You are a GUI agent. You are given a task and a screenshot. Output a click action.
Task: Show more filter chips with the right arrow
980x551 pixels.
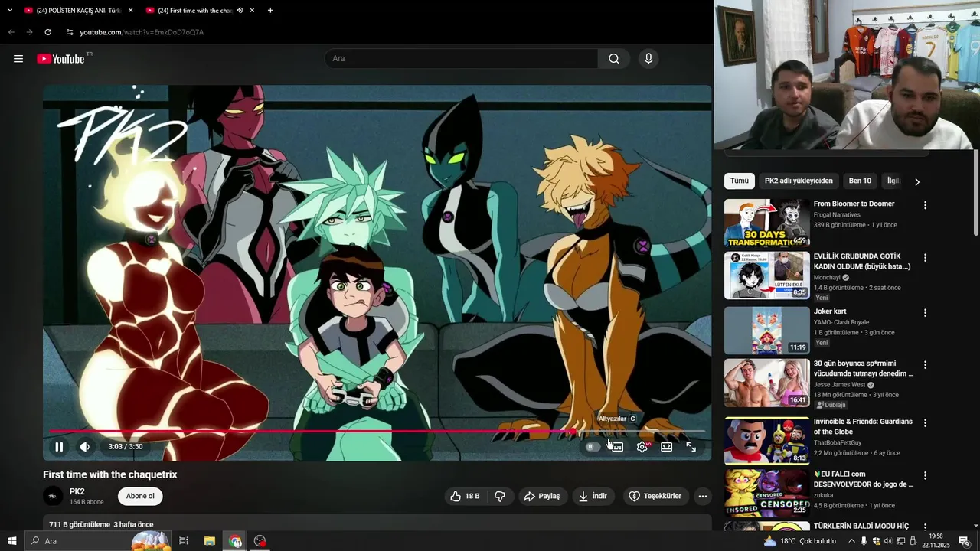point(917,181)
